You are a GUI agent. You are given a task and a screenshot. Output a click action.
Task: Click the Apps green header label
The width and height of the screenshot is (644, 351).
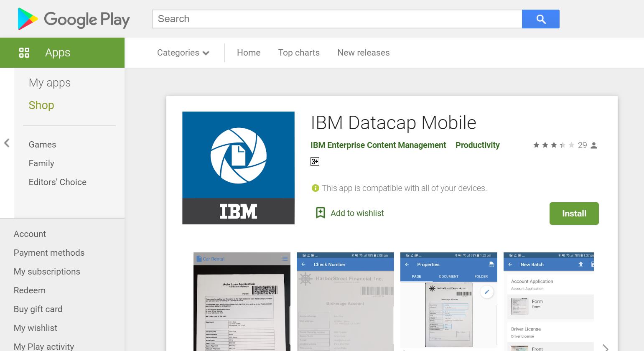[58, 53]
